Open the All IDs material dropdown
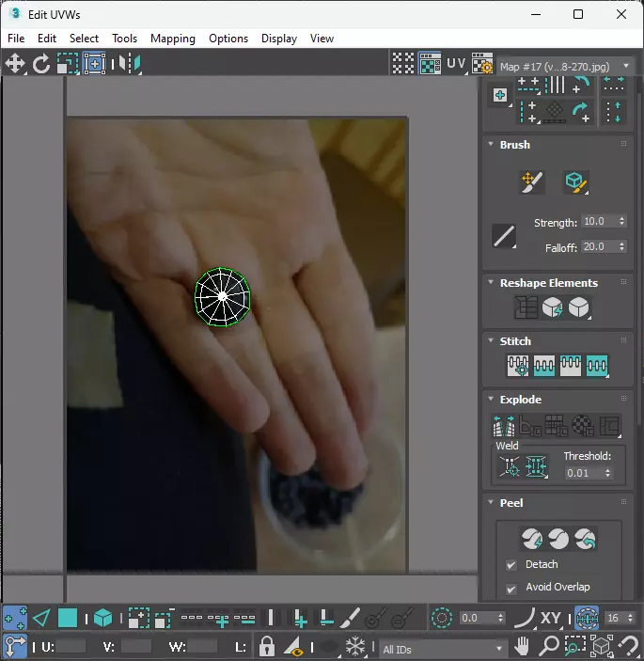This screenshot has height=661, width=644. tap(442, 649)
